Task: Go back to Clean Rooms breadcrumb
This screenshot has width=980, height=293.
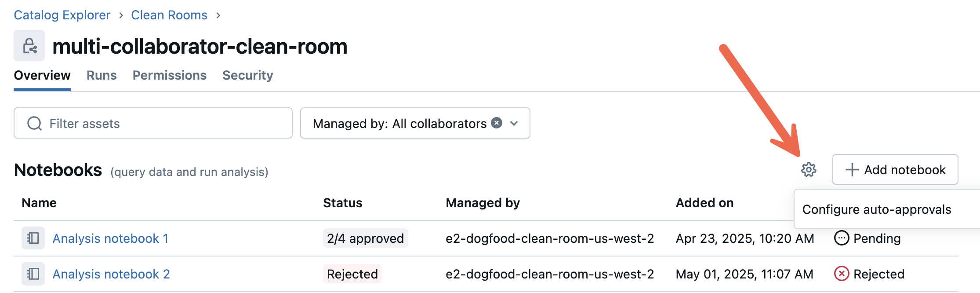Action: click(x=169, y=15)
